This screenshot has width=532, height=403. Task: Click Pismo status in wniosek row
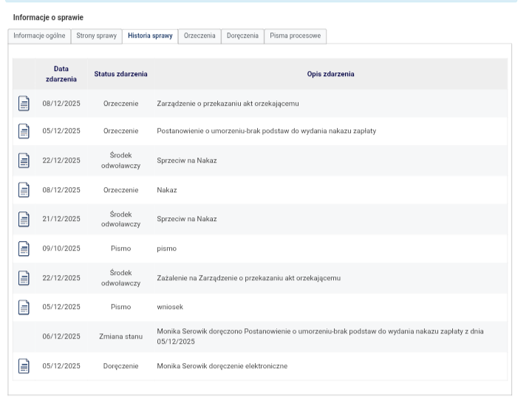pyautogui.click(x=120, y=307)
